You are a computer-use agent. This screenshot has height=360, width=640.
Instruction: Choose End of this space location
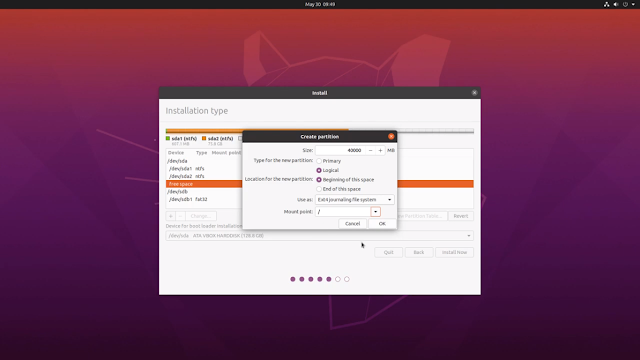(x=319, y=189)
